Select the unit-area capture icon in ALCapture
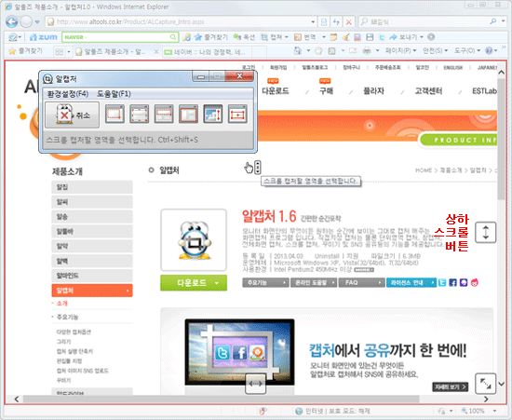This screenshot has width=512, height=420. point(164,114)
